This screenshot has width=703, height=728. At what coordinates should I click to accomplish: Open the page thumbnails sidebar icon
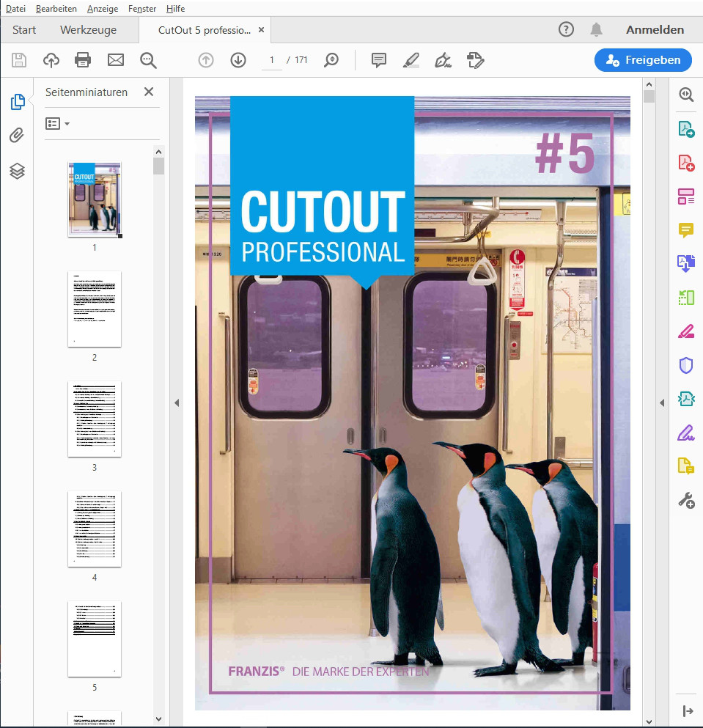pyautogui.click(x=17, y=102)
